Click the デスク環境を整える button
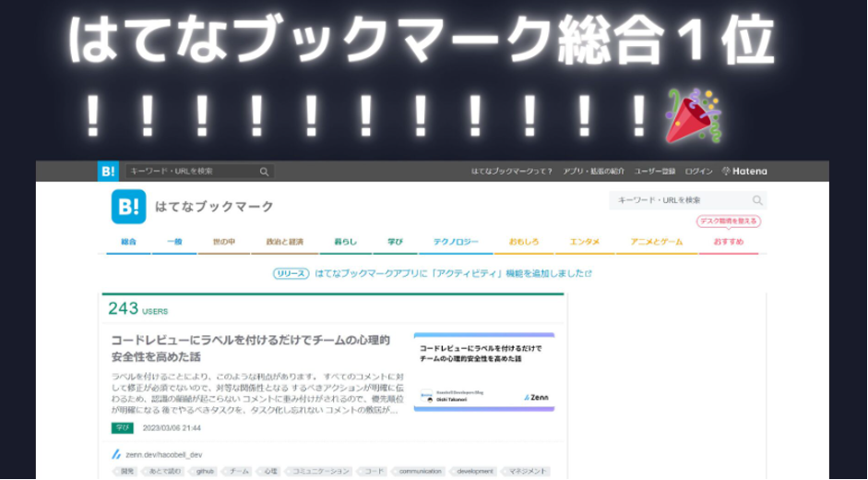The width and height of the screenshot is (868, 480). pos(728,221)
